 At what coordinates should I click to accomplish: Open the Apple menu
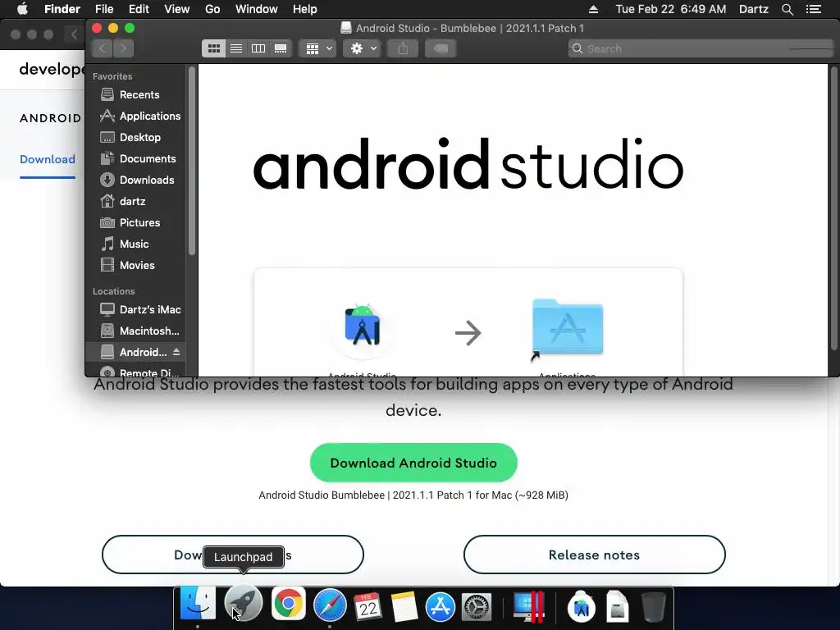click(22, 9)
